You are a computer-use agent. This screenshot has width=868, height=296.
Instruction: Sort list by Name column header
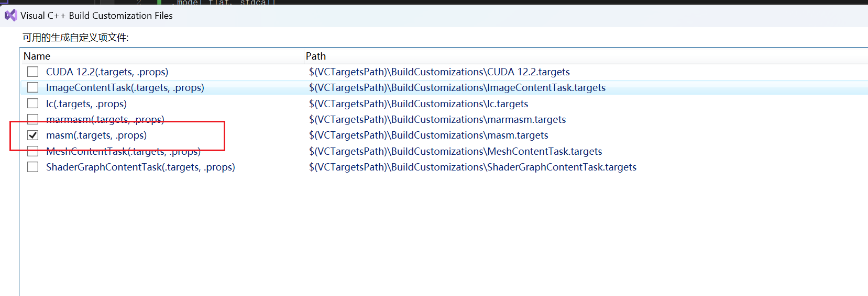coord(162,56)
